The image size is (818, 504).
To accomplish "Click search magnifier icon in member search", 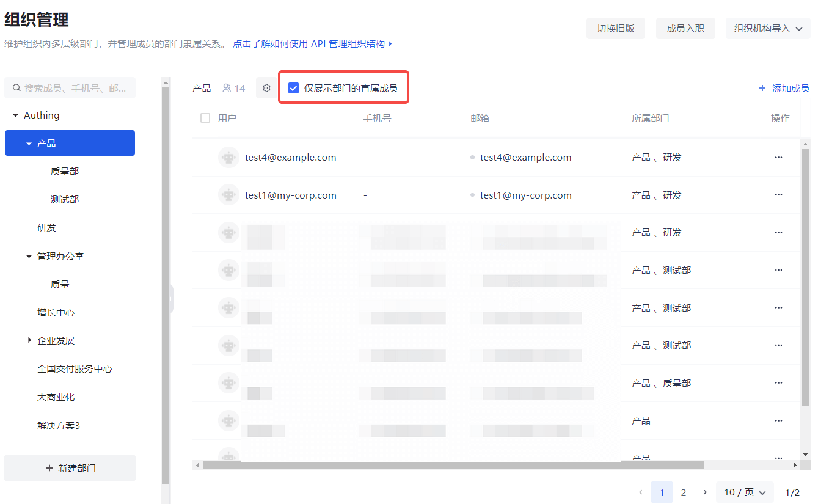I will tap(16, 88).
